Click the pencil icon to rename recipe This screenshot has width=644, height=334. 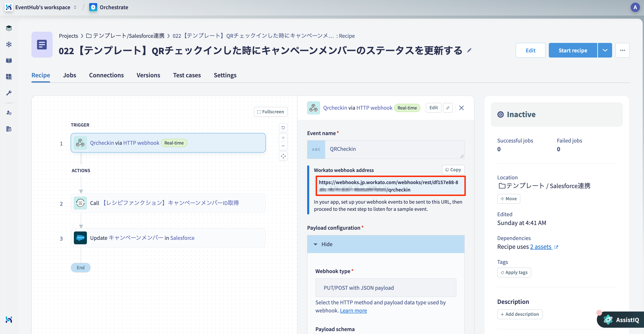click(x=469, y=51)
